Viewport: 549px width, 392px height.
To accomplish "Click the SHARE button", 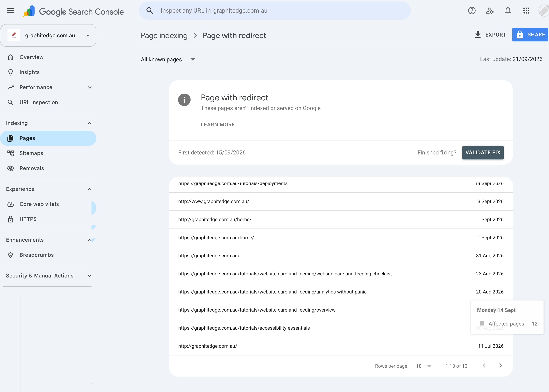I will [530, 35].
